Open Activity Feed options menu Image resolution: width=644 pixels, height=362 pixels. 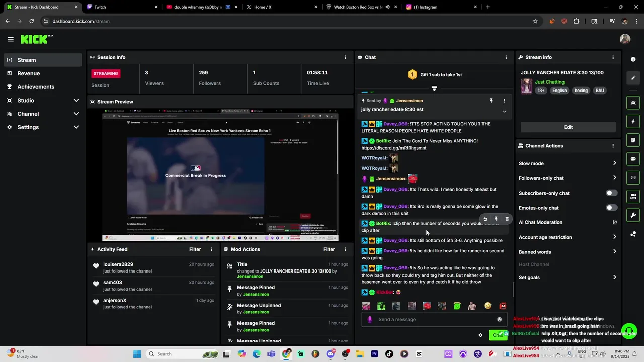pos(211,249)
